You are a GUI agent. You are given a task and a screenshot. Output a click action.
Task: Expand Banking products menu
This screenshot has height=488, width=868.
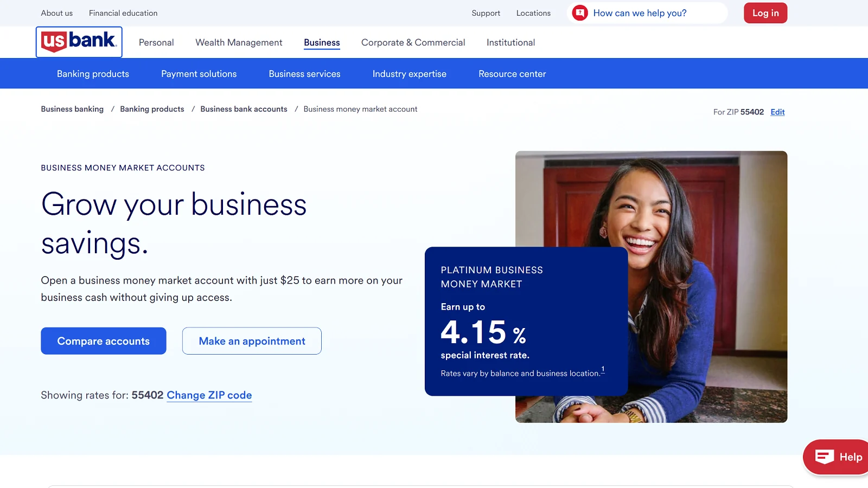coord(93,74)
